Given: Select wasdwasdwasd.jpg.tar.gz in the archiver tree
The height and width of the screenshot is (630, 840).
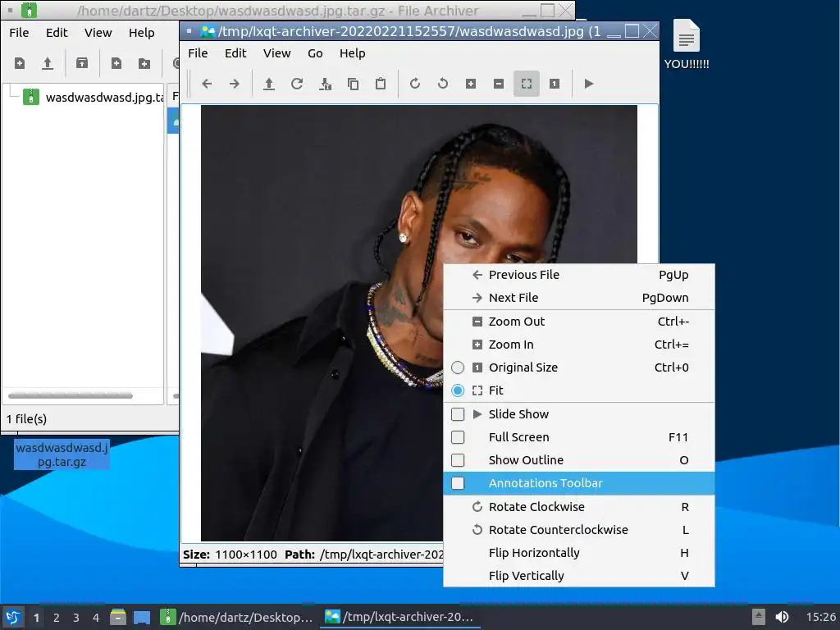Looking at the screenshot, I should [x=94, y=98].
